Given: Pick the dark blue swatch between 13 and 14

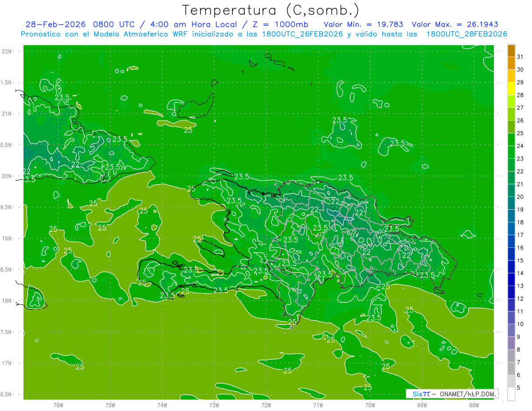Looking at the screenshot, I should click(x=511, y=279).
